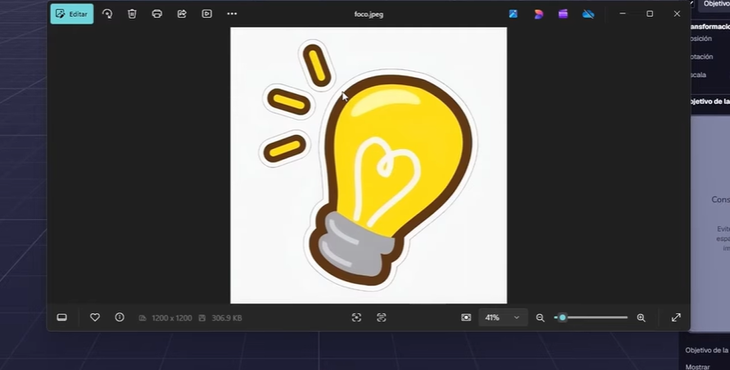Launch the scan text icon
730x370 pixels.
pos(381,317)
